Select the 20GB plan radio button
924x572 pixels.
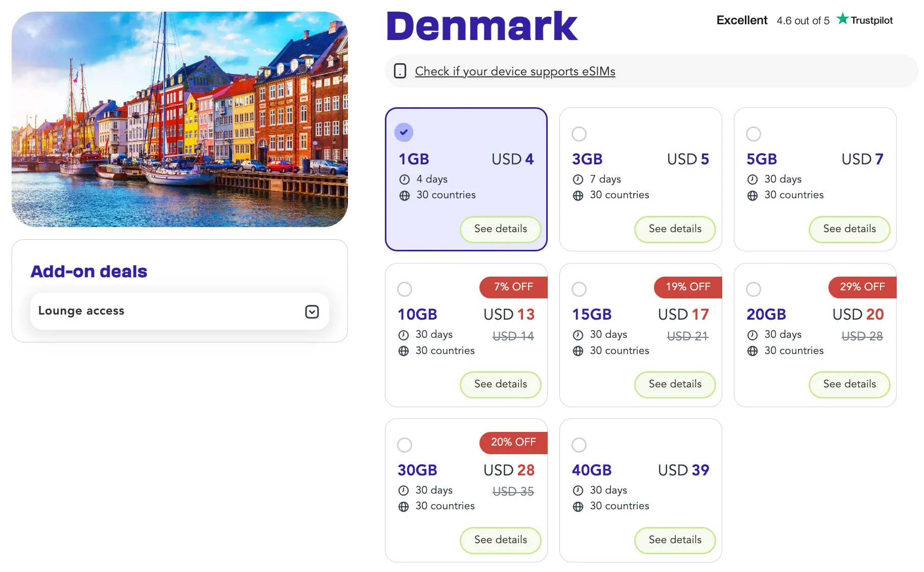pos(753,289)
